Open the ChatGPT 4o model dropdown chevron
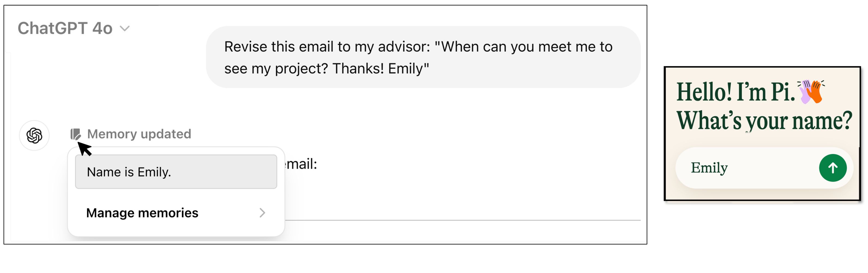 (x=125, y=29)
